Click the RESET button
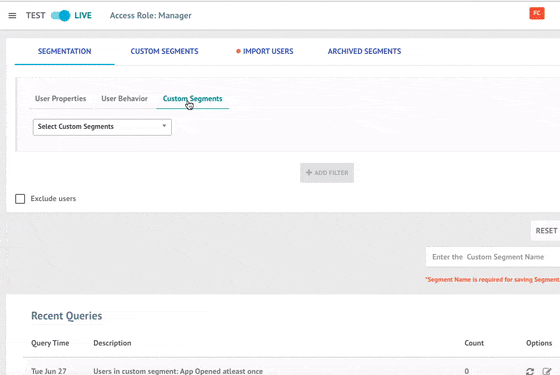This screenshot has height=375, width=560. click(546, 231)
